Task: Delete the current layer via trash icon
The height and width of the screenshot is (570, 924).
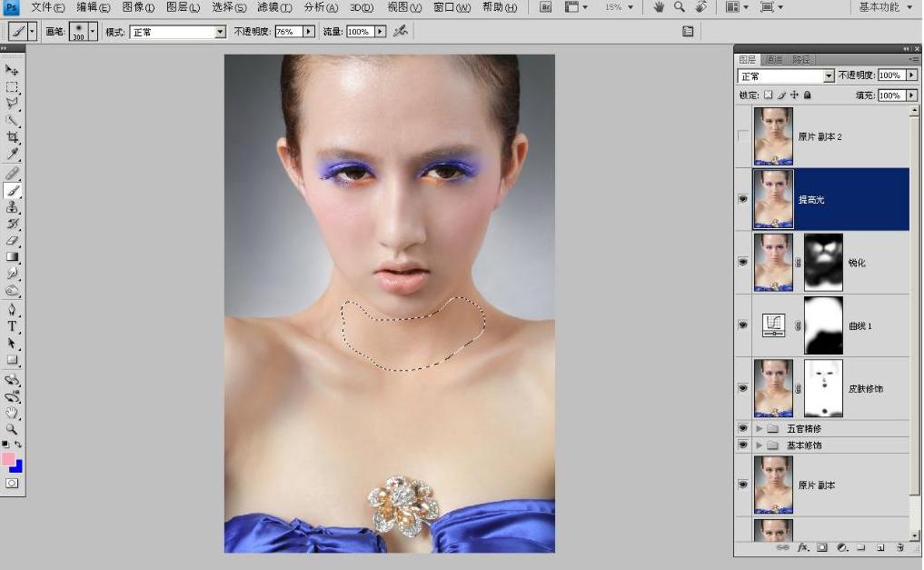Action: coord(899,547)
